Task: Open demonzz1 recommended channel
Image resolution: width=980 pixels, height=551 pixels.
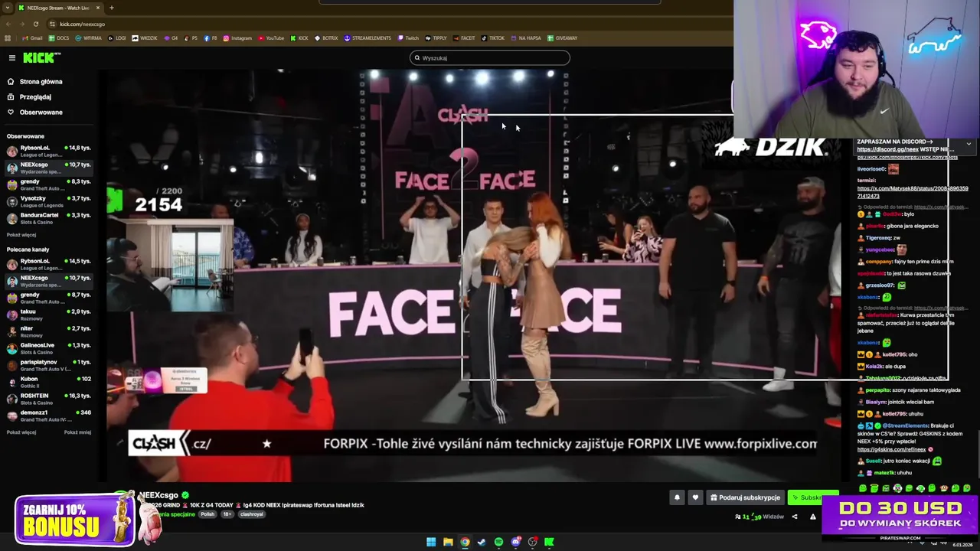Action: tap(47, 415)
